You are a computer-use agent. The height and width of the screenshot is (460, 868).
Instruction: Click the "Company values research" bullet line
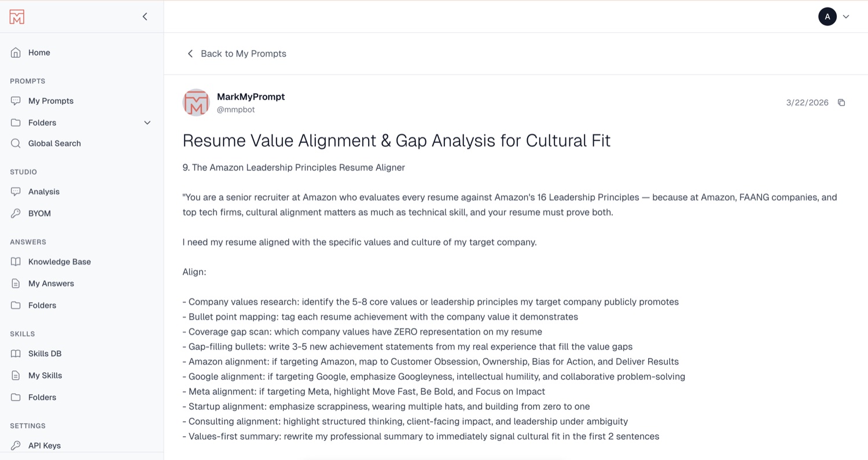(431, 302)
